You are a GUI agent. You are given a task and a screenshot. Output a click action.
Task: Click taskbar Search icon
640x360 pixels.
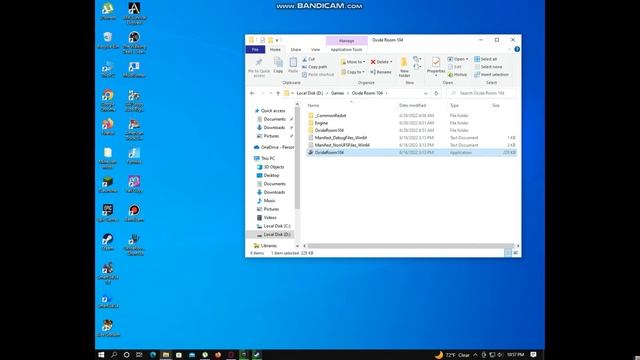click(114, 355)
